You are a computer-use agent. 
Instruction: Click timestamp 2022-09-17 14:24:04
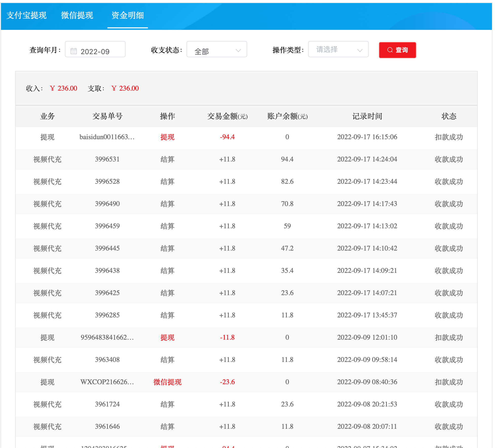[x=367, y=159]
